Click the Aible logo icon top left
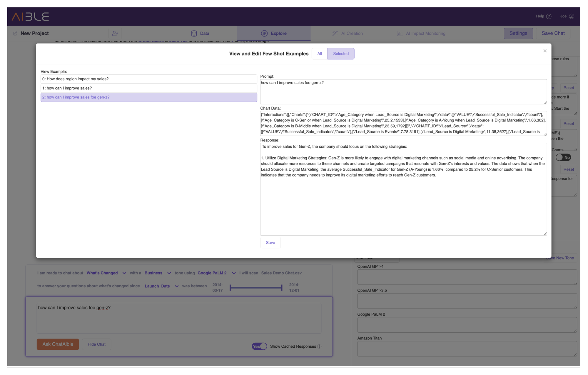The height and width of the screenshot is (375, 588). click(x=30, y=16)
